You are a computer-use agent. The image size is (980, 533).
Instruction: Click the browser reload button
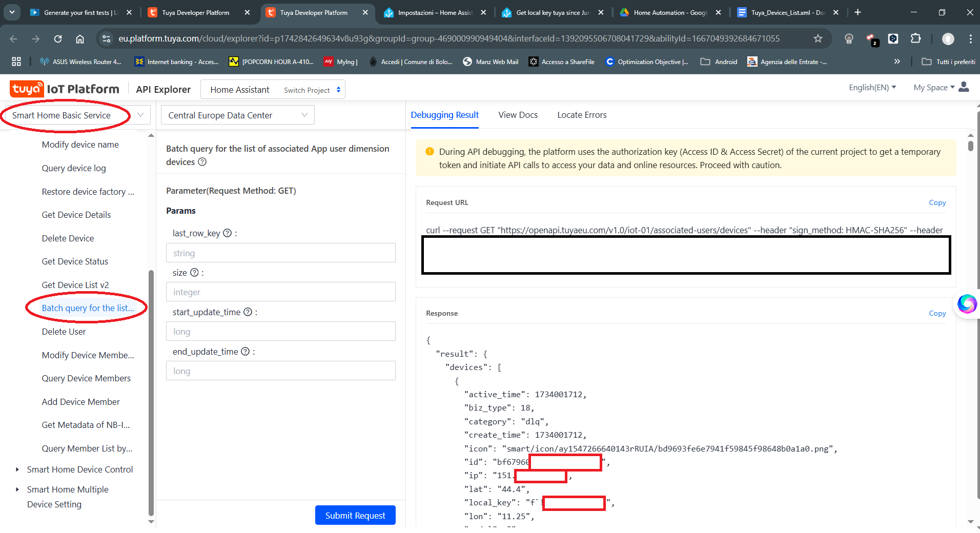click(58, 38)
